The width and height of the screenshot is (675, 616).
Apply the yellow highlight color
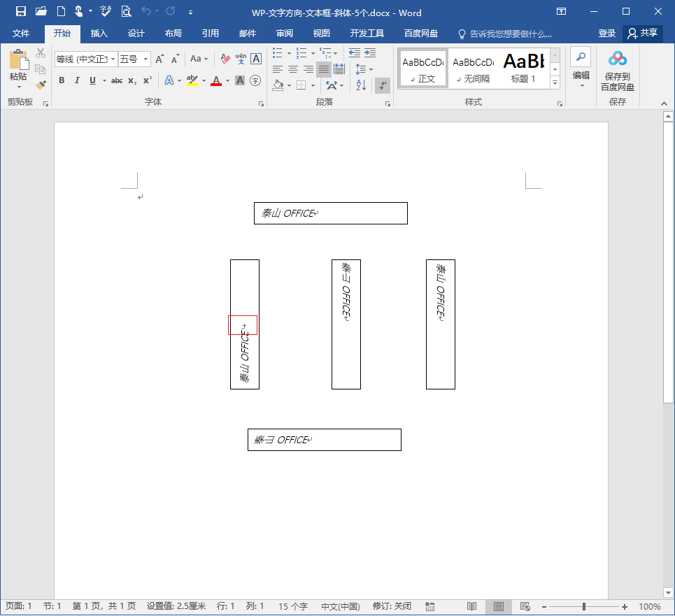point(192,80)
